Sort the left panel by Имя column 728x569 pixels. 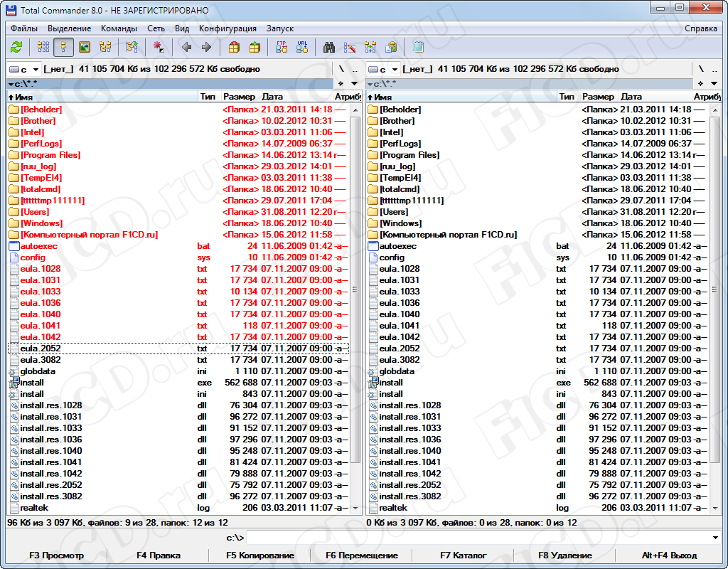click(x=102, y=97)
